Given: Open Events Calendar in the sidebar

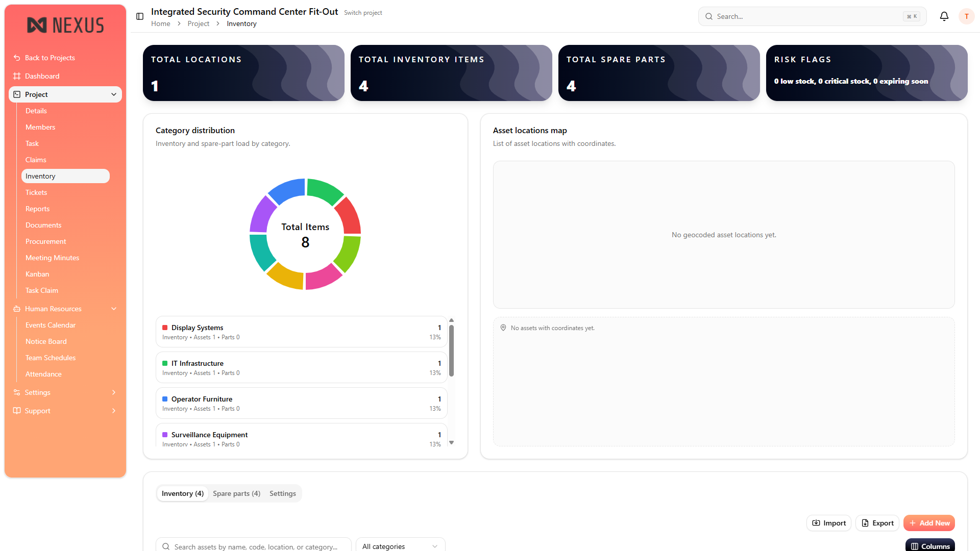Looking at the screenshot, I should 51,325.
